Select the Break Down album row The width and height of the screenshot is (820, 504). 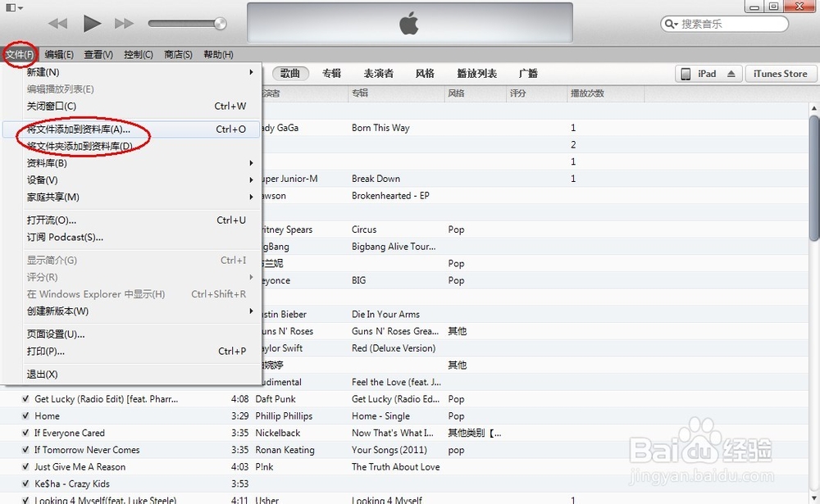click(376, 179)
